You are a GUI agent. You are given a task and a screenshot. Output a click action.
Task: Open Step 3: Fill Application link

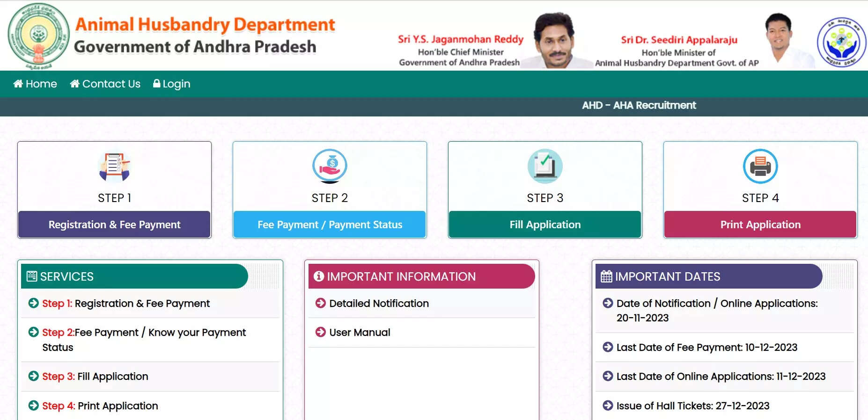coord(95,377)
